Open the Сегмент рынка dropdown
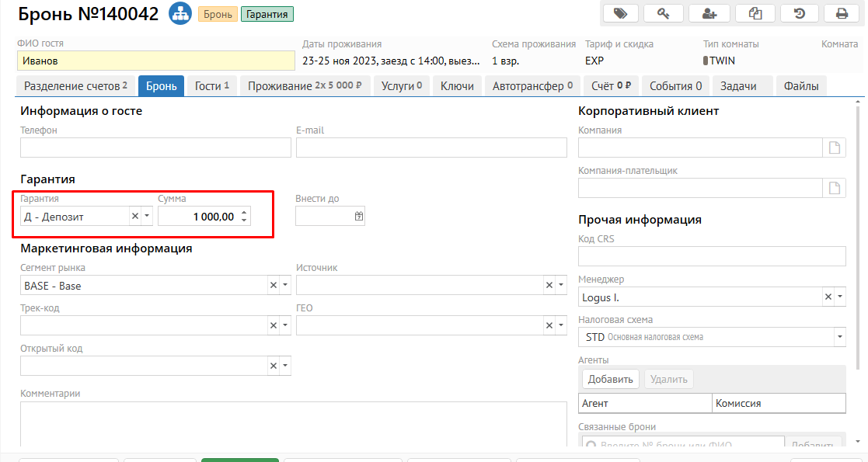The image size is (868, 462). tap(285, 286)
